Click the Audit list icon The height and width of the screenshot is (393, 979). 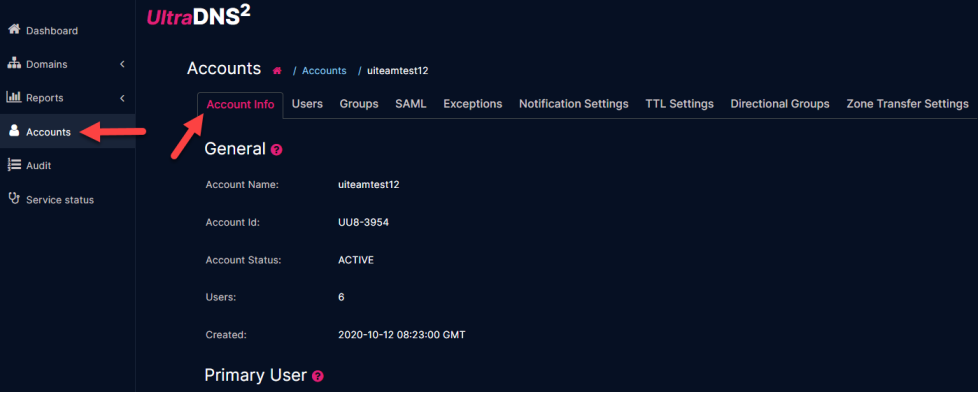click(x=14, y=165)
